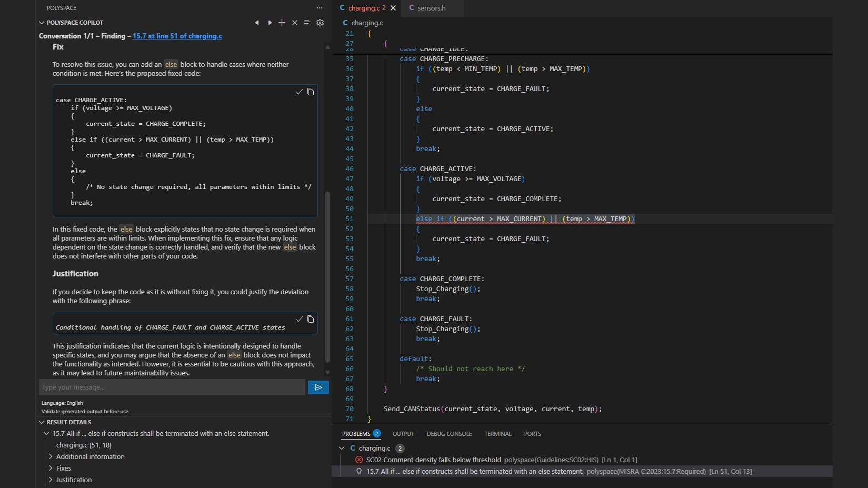Copy the proposed fixed code block

(311, 92)
